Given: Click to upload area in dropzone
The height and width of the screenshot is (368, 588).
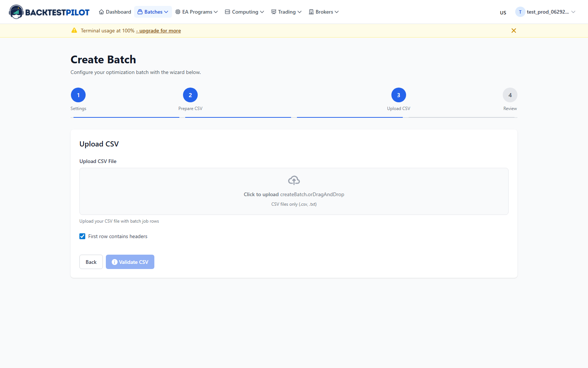Looking at the screenshot, I should click(x=294, y=191).
